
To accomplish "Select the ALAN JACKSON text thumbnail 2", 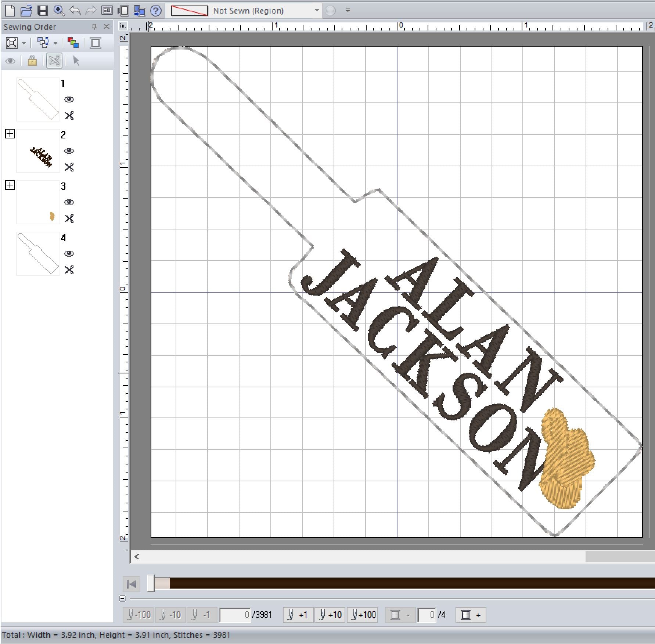I will tap(38, 151).
